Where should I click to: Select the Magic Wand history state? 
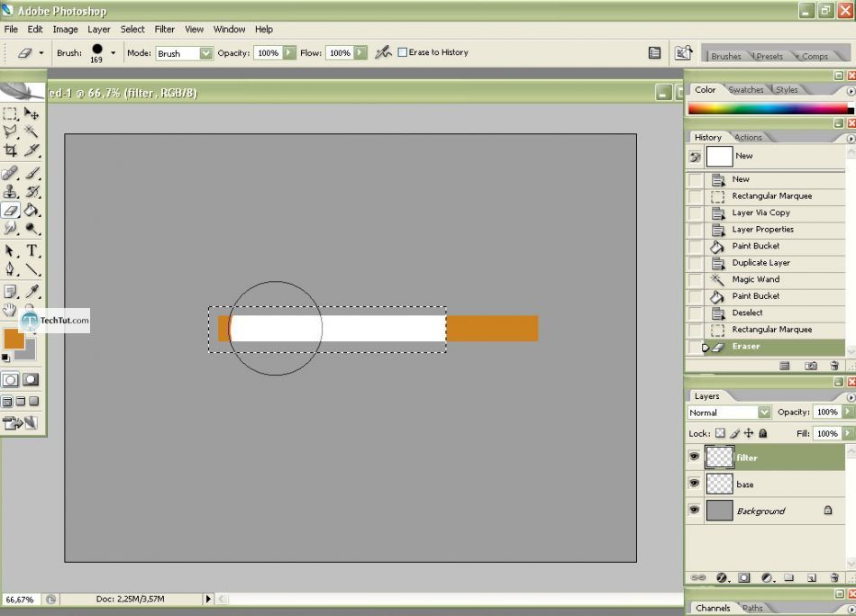point(755,279)
